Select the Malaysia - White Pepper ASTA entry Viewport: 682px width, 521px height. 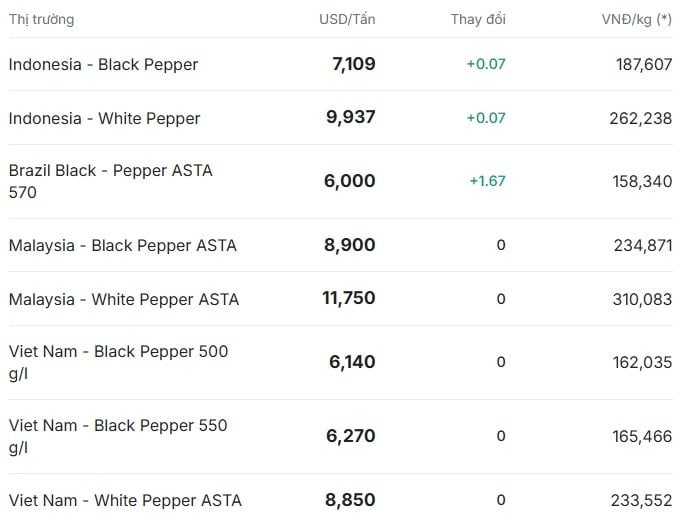124,299
